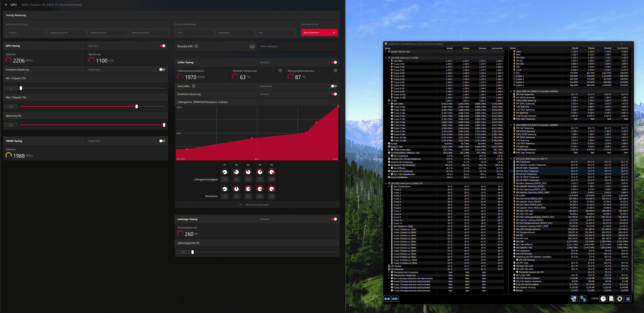
Task: Click the P5 Lüftergeschwindigkeit dial knob
Action: [272, 172]
